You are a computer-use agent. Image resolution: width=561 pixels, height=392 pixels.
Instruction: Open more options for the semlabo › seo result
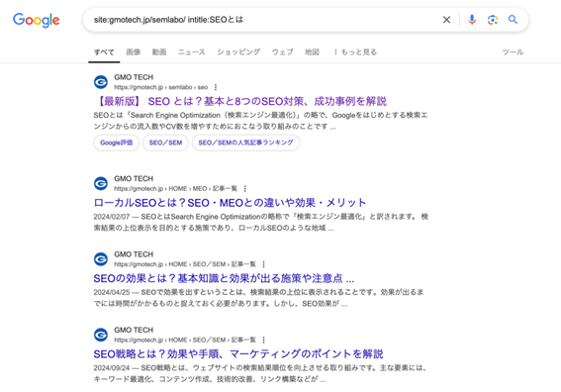216,87
